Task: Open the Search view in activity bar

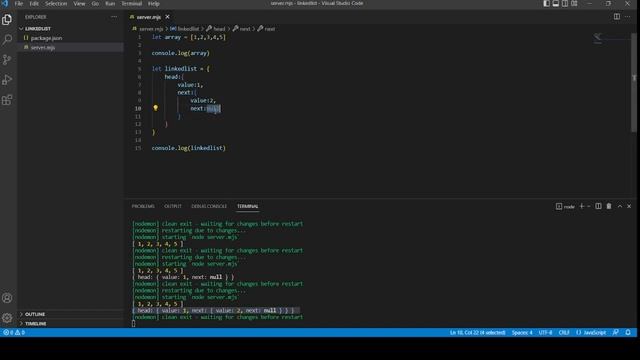Action: (7, 40)
